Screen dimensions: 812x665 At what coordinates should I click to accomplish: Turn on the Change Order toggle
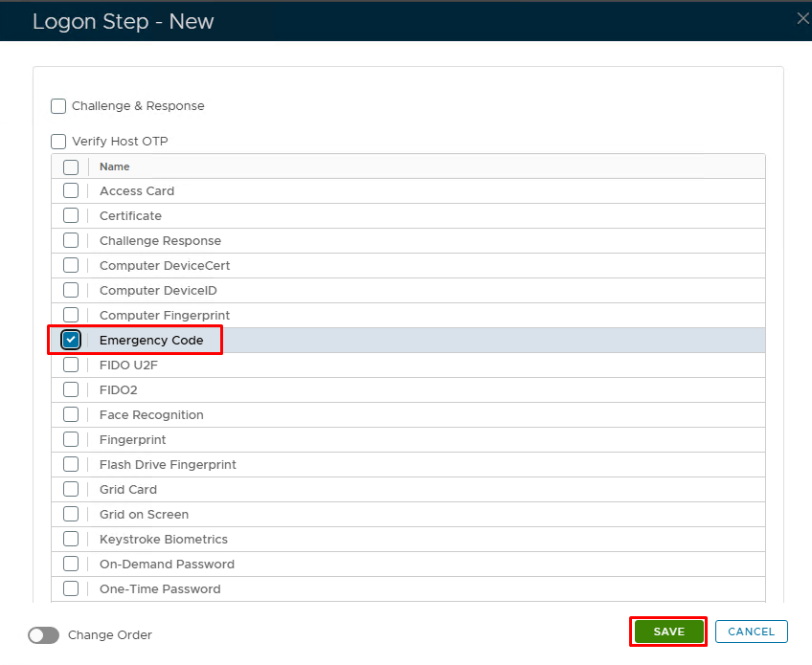44,635
